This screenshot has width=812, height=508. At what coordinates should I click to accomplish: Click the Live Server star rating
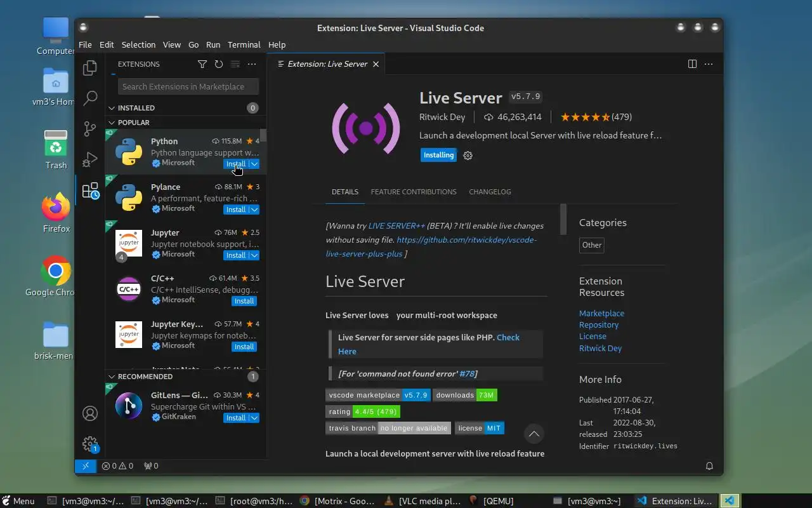pyautogui.click(x=596, y=117)
